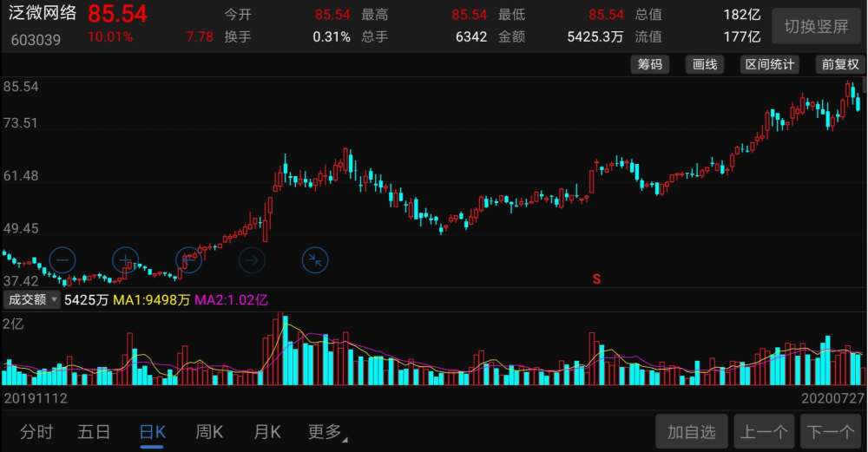Change the 前复权 adjustment setting
The width and height of the screenshot is (868, 452).
pyautogui.click(x=839, y=64)
